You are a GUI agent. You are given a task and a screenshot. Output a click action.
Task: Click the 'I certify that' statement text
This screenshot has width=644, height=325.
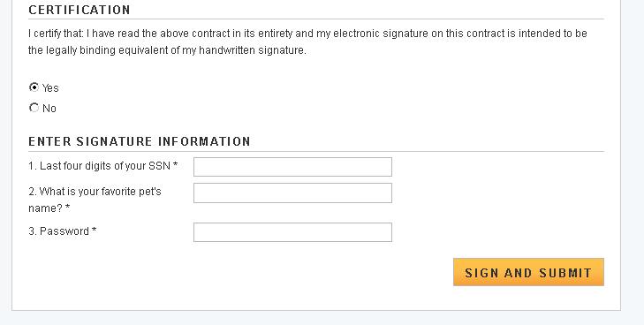[x=307, y=34]
